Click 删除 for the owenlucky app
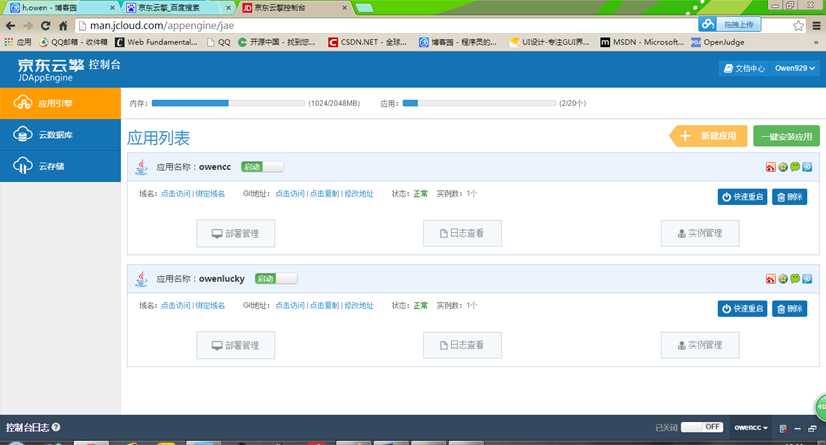 coord(789,308)
